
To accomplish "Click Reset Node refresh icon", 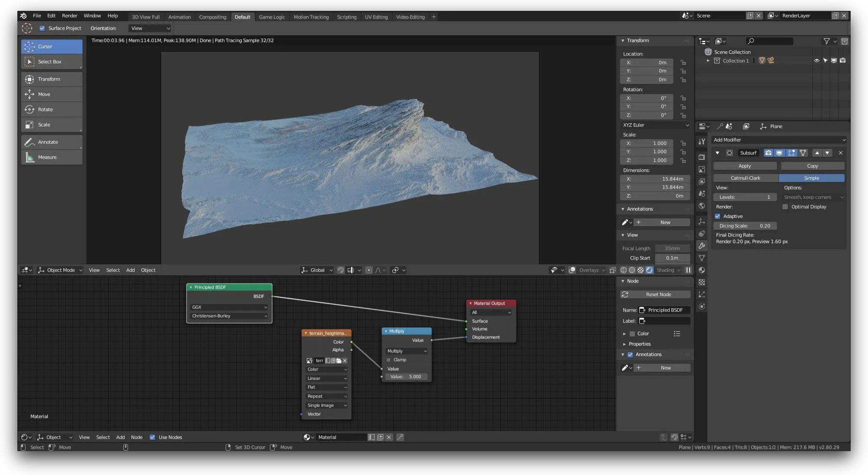I will pos(625,294).
